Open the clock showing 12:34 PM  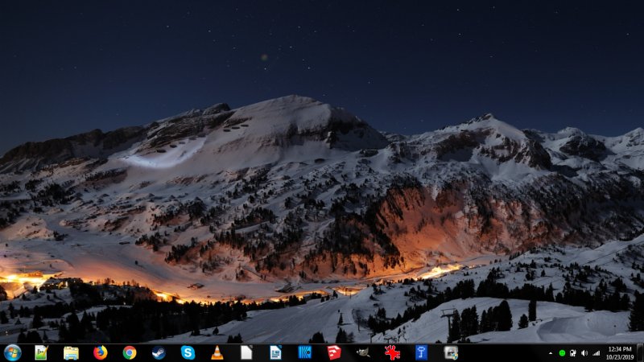[620, 352]
